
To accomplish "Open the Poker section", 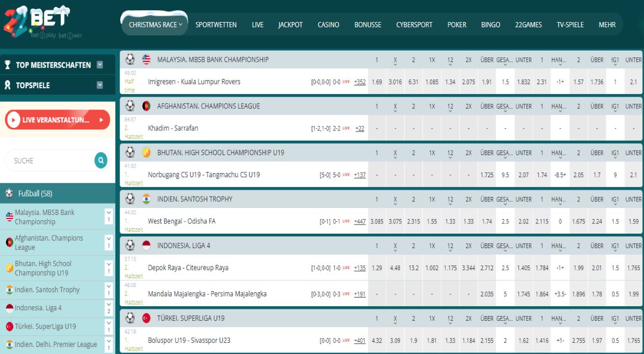I will click(457, 25).
